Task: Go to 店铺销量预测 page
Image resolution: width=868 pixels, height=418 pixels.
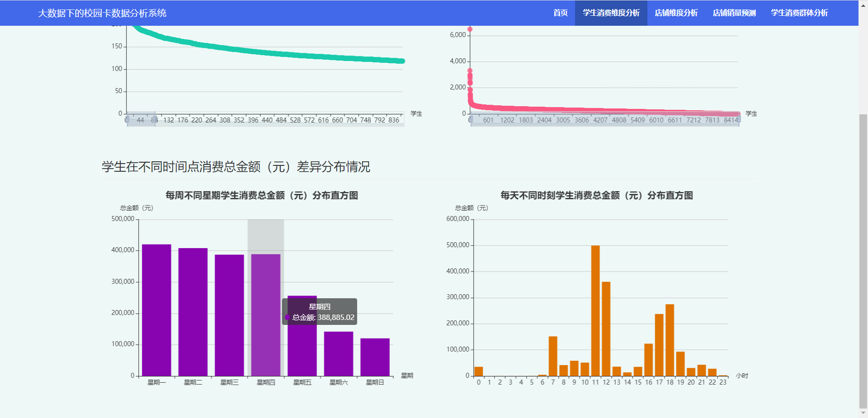Action: [734, 13]
